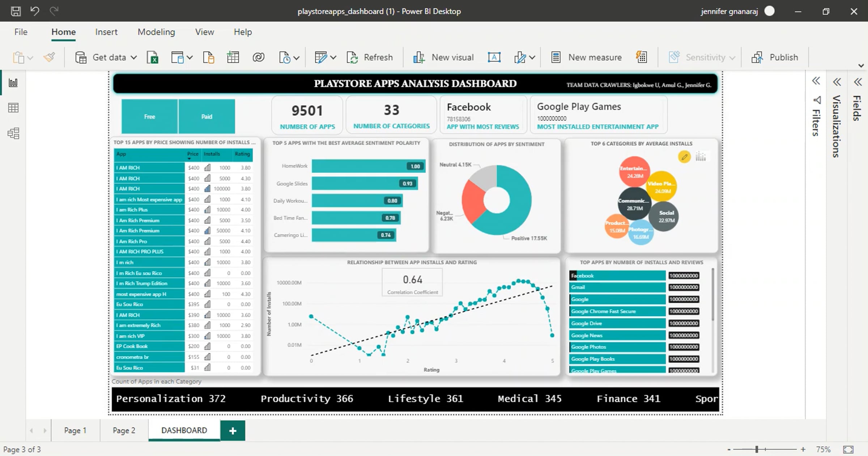Select the Home ribbon tab

(x=63, y=32)
